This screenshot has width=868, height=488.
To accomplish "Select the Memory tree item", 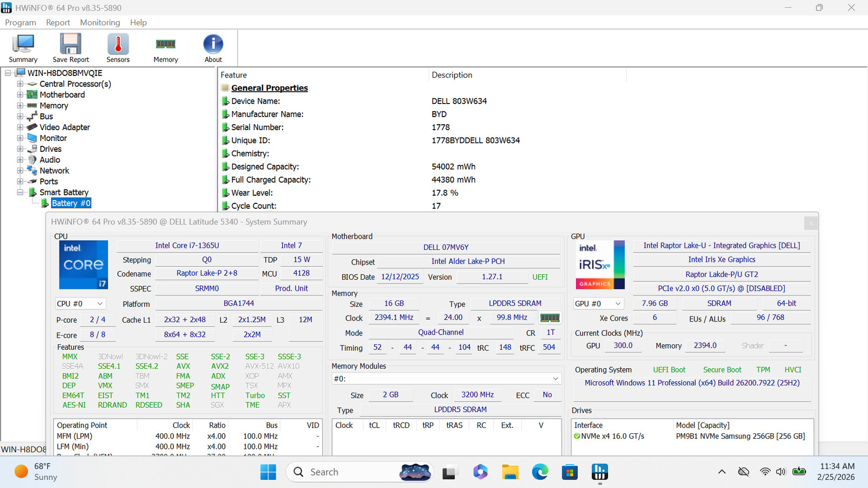I will pos(54,106).
